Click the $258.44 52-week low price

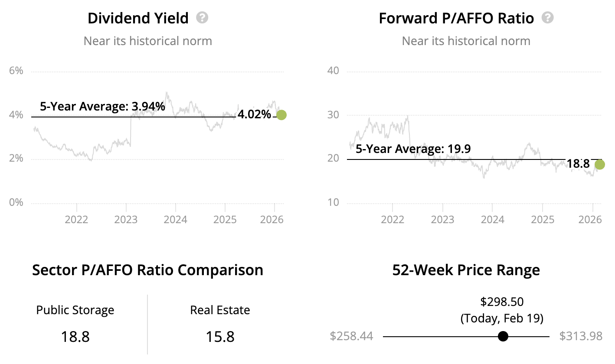click(351, 336)
